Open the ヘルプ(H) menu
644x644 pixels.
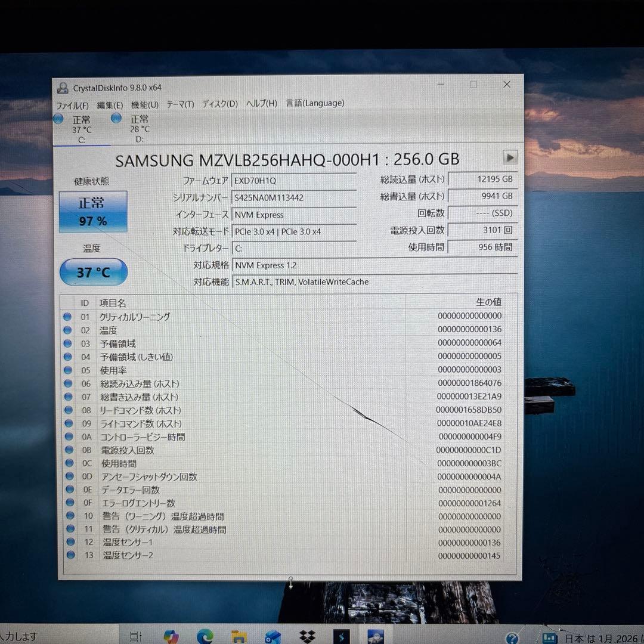(262, 104)
